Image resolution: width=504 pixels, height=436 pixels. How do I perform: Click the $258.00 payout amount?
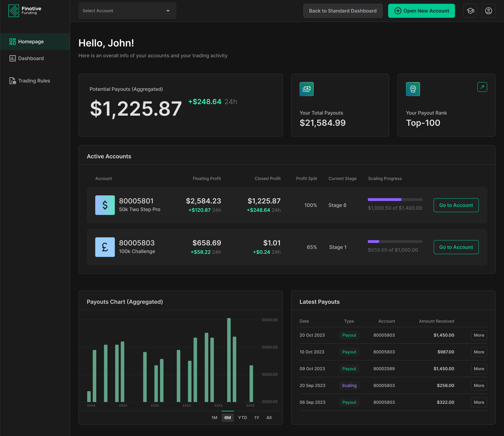(446, 385)
